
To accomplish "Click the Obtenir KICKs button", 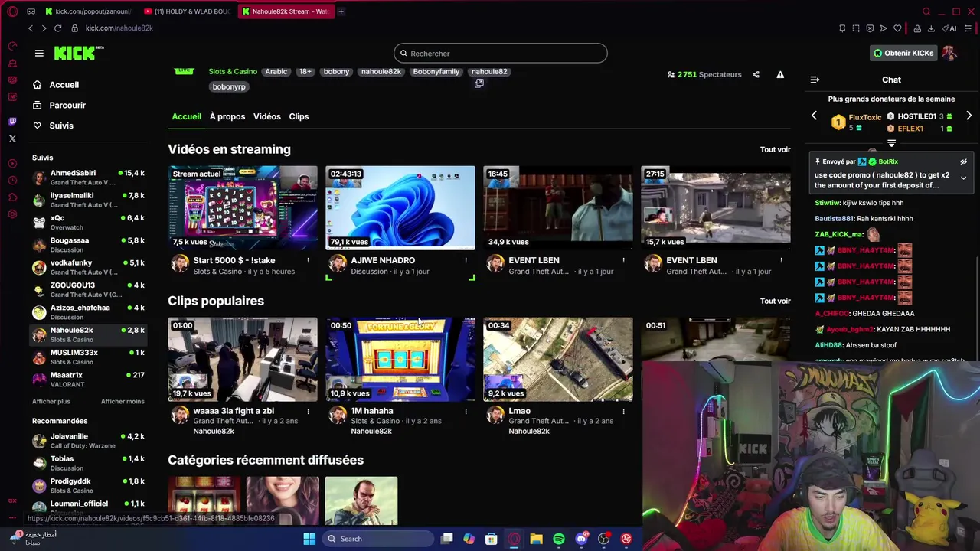I will tap(904, 53).
